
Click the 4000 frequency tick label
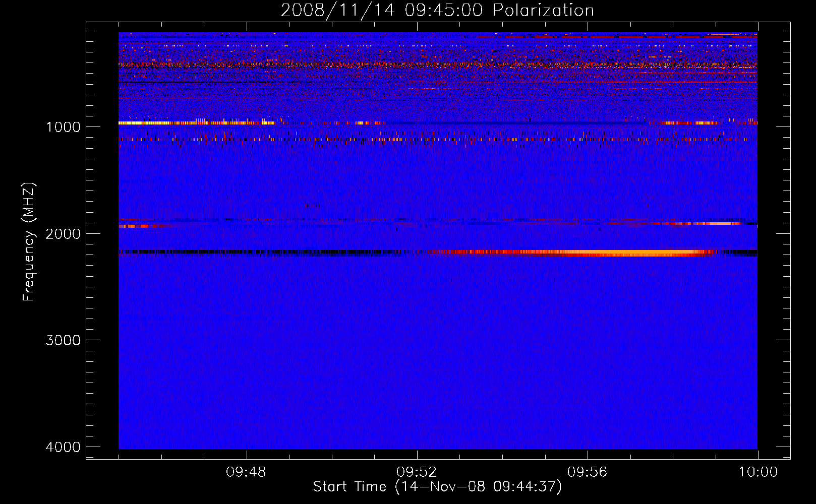click(x=63, y=447)
